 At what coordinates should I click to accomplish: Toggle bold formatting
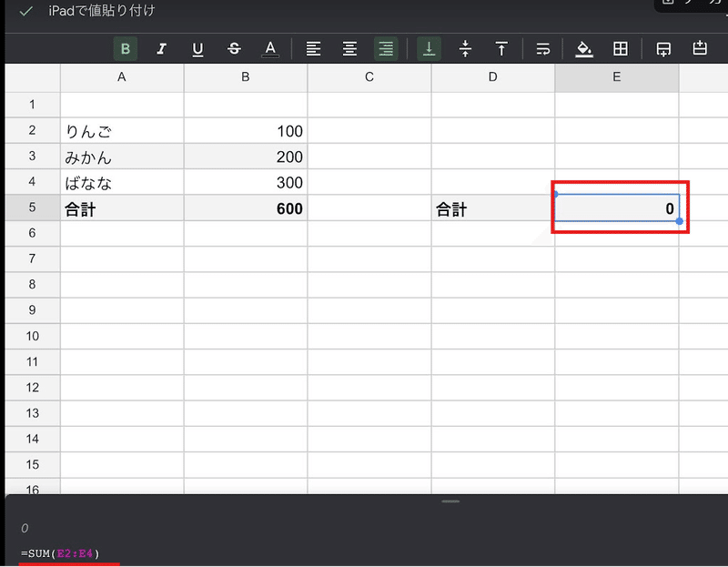coord(126,48)
